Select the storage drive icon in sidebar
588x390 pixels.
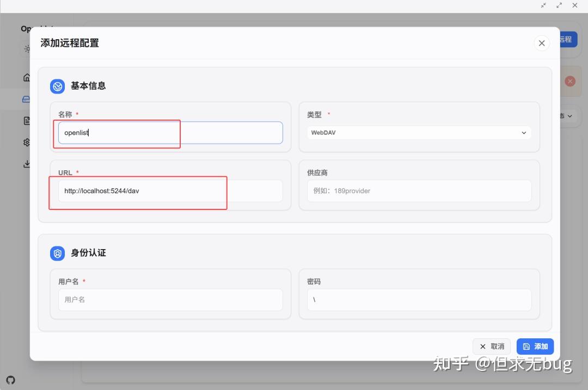(26, 100)
